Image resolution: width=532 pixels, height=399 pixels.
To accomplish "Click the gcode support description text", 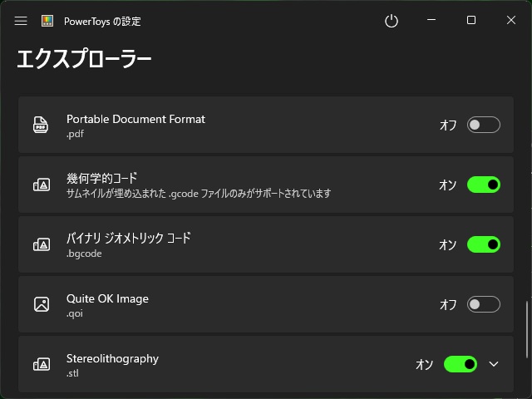I will (199, 194).
